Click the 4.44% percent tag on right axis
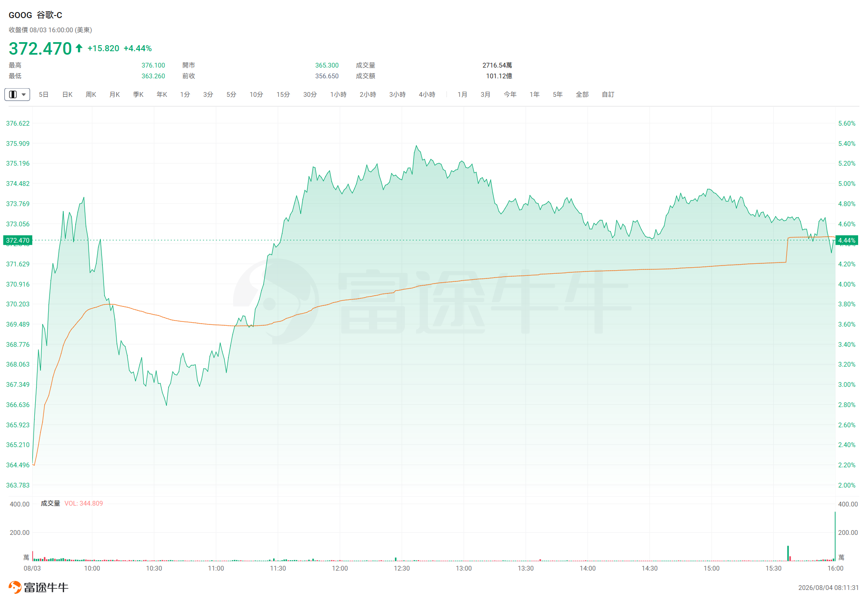Screen dimensions: 868x602 (x=846, y=240)
